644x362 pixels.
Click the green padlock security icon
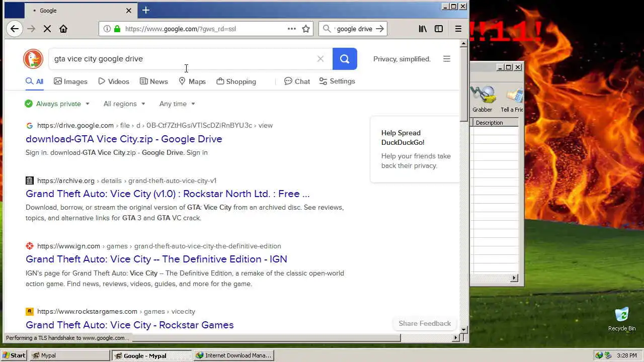pos(117,29)
